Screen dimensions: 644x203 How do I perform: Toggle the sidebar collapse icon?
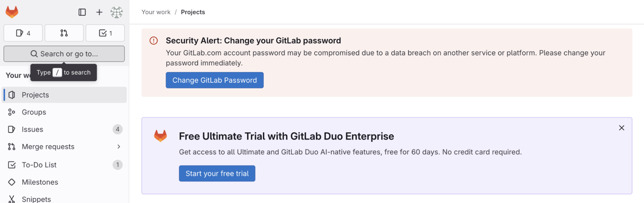point(82,12)
